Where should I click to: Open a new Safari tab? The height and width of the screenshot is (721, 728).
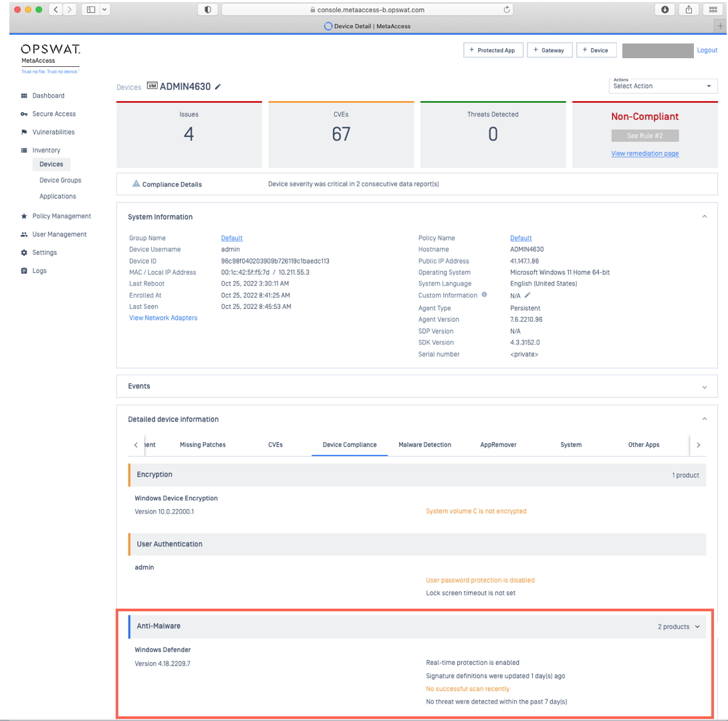tap(720, 26)
